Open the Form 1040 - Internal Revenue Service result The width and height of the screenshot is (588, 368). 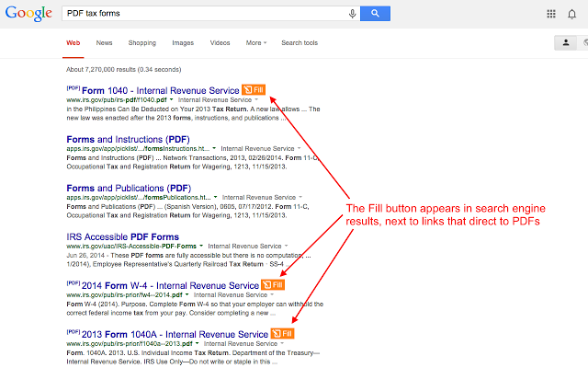(160, 90)
